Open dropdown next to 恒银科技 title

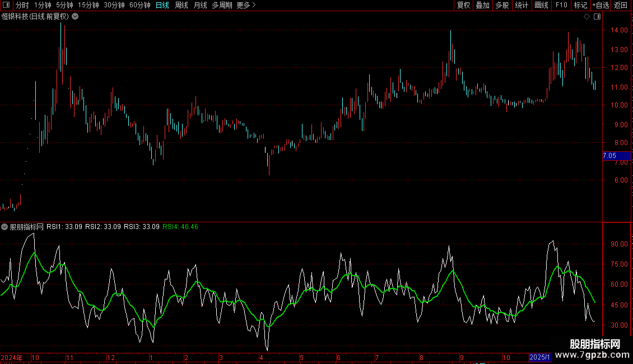[75, 17]
